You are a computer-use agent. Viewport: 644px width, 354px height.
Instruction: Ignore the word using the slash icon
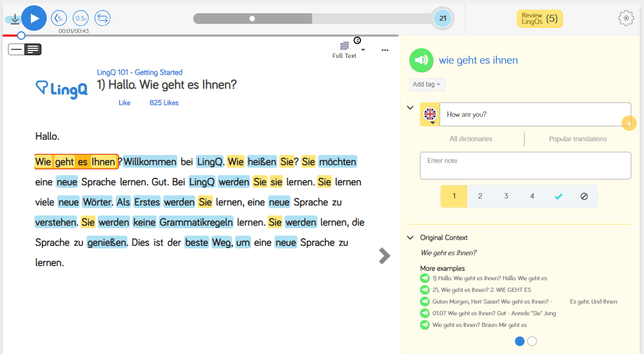tap(584, 196)
